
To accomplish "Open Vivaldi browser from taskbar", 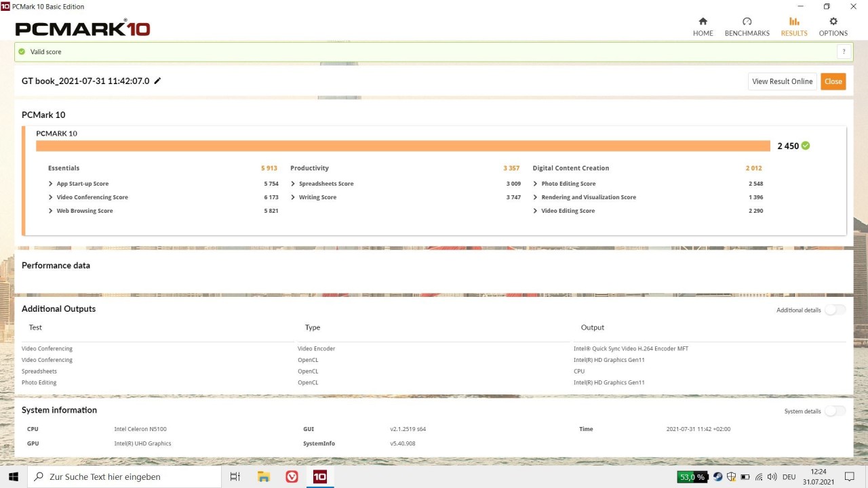I will [292, 476].
